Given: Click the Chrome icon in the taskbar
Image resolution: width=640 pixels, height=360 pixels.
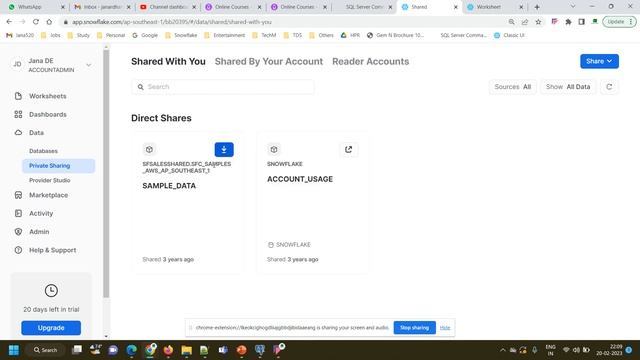Looking at the screenshot, I should [x=150, y=350].
